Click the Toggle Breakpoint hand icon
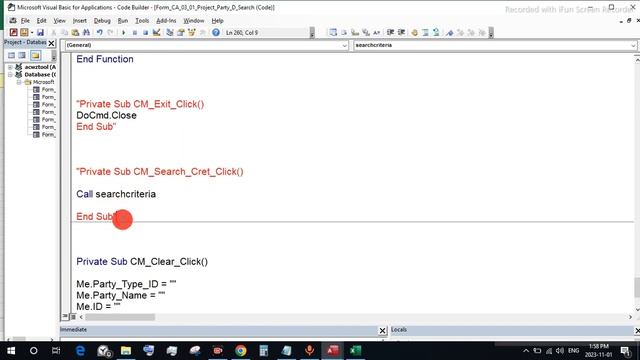 pos(414,32)
